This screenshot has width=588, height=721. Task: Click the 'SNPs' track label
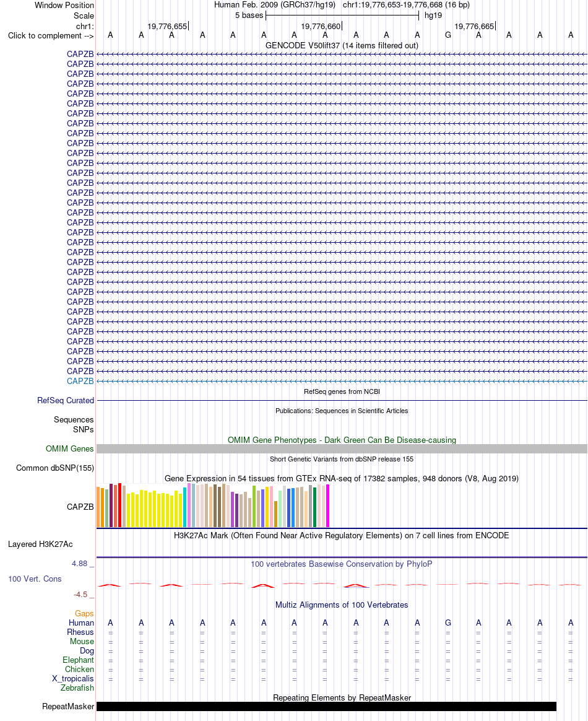pyautogui.click(x=83, y=429)
